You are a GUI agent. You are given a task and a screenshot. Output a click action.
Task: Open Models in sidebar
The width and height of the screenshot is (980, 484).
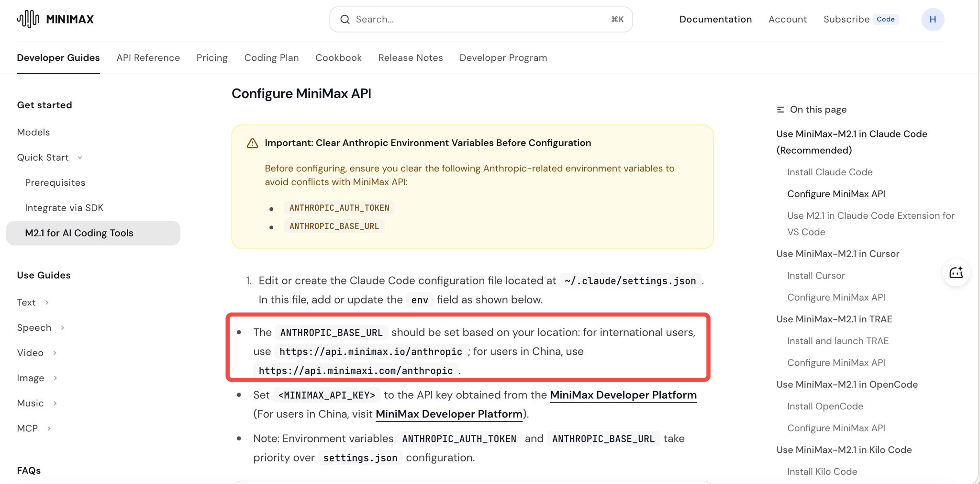pos(33,132)
